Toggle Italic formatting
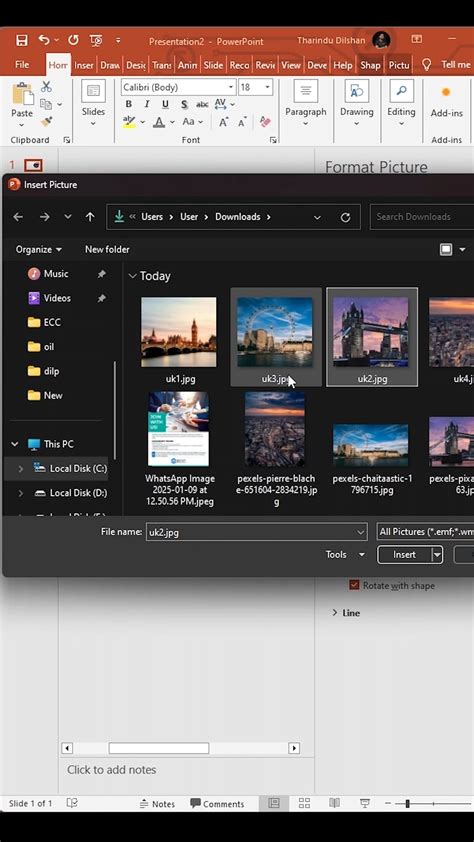This screenshot has width=474, height=842. pos(147,104)
